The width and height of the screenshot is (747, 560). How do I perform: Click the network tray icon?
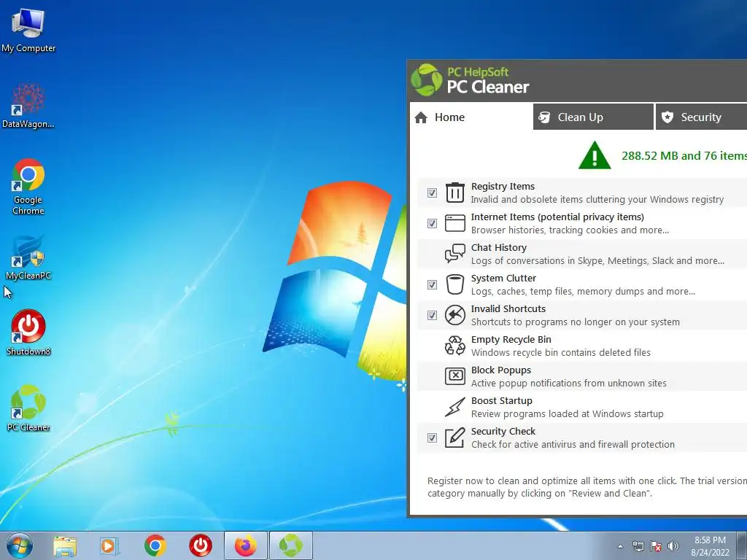(x=638, y=546)
